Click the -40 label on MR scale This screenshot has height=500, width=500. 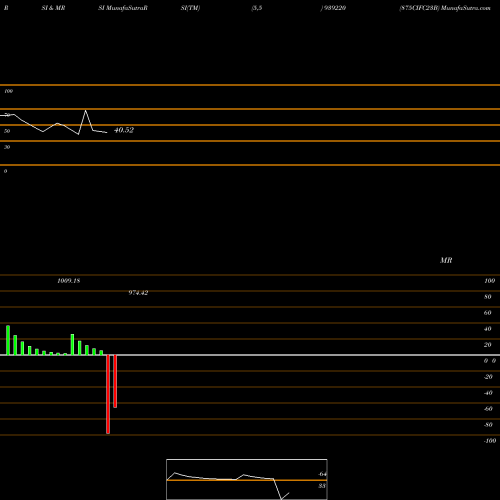(x=488, y=393)
